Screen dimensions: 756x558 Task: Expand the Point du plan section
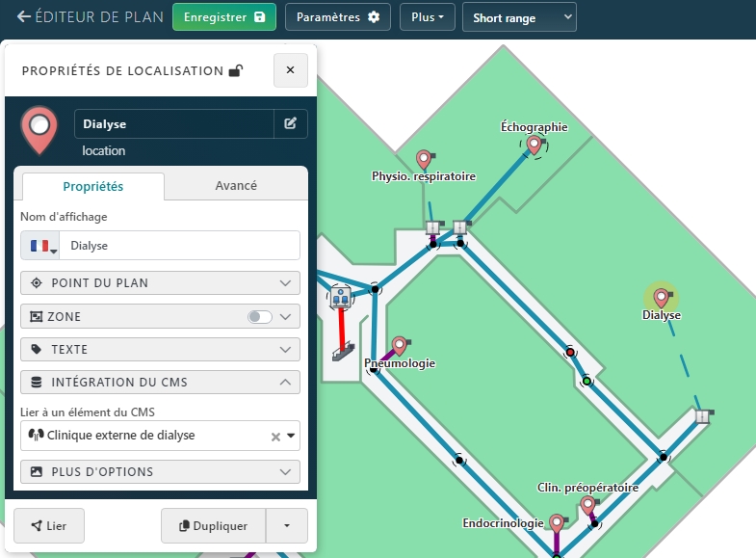point(160,283)
